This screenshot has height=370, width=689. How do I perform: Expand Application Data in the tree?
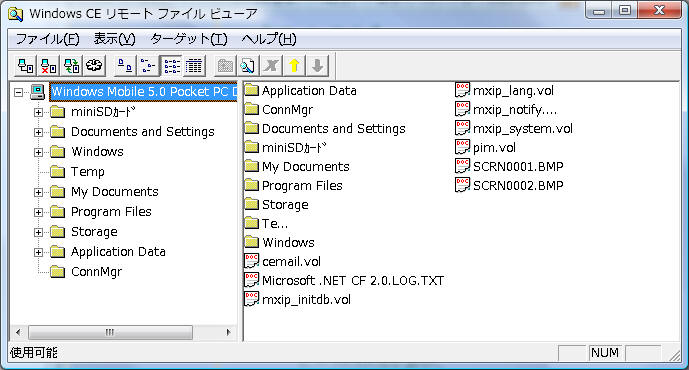tap(39, 252)
